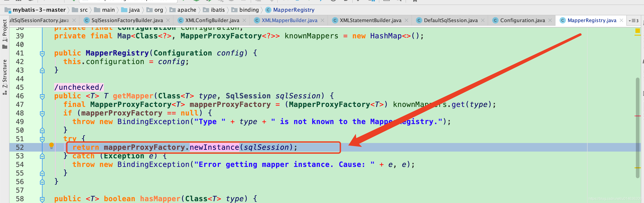Collapse the catch block at line 53
Image resolution: width=644 pixels, height=203 pixels.
pos(42,156)
